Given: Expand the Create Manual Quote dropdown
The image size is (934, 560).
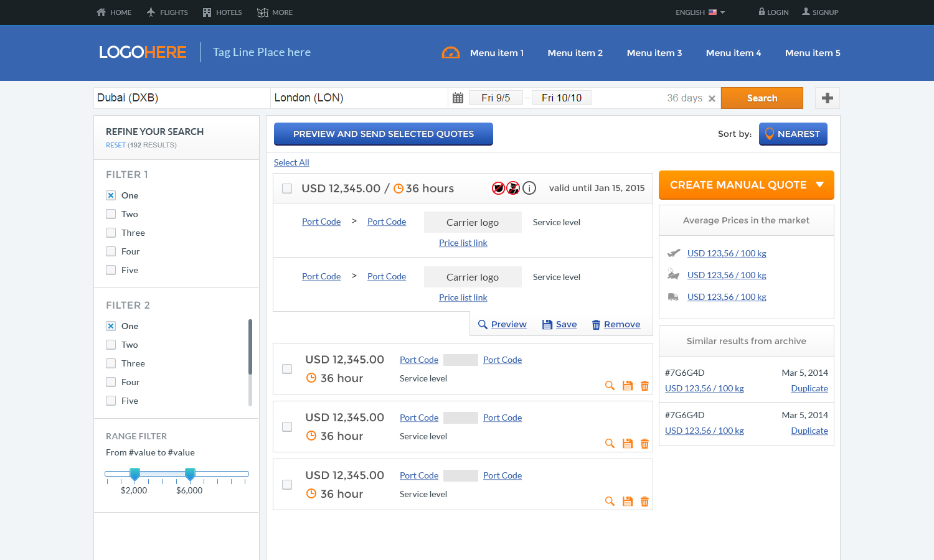Looking at the screenshot, I should pos(819,185).
